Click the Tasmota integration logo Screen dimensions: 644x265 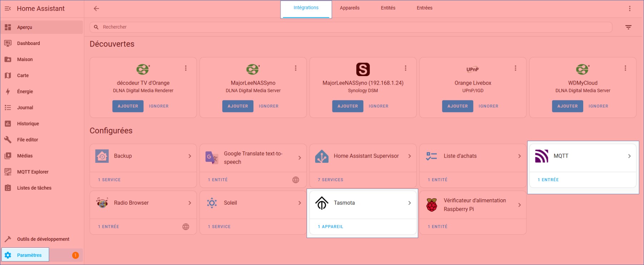coord(322,203)
